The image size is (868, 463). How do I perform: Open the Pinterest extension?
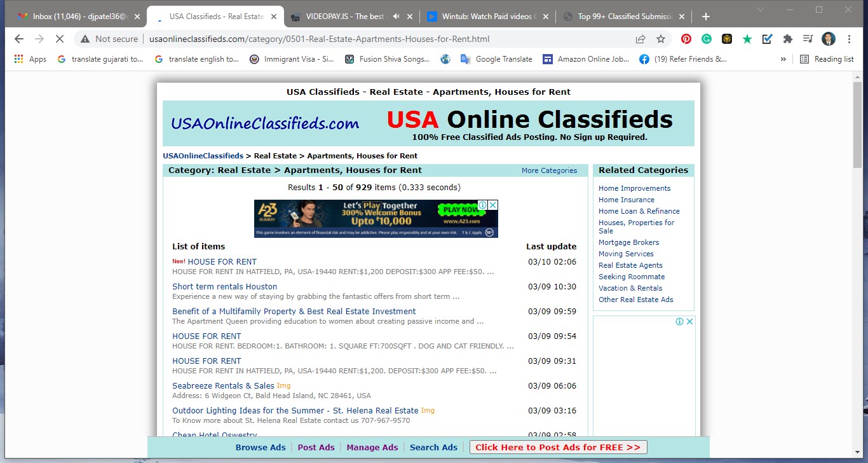(x=686, y=39)
